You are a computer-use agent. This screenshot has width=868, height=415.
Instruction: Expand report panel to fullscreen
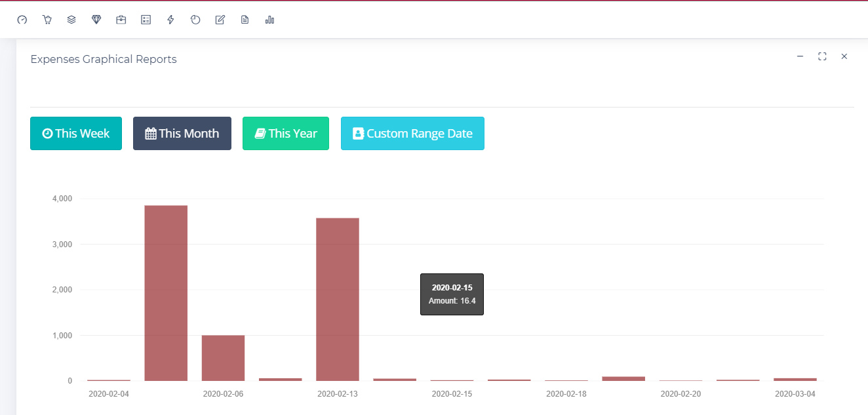[822, 56]
